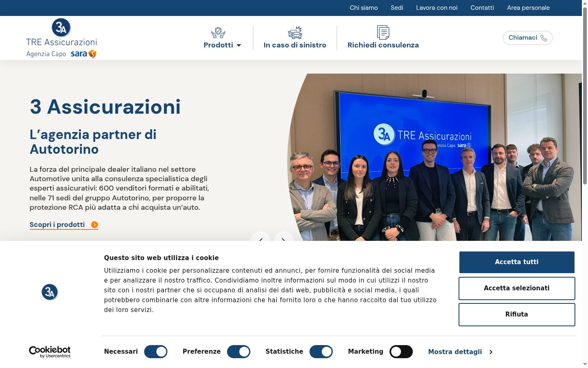Image resolution: width=588 pixels, height=368 pixels.
Task: Click the orange arrow icon beside Scopri i prodotti
Action: (x=94, y=224)
